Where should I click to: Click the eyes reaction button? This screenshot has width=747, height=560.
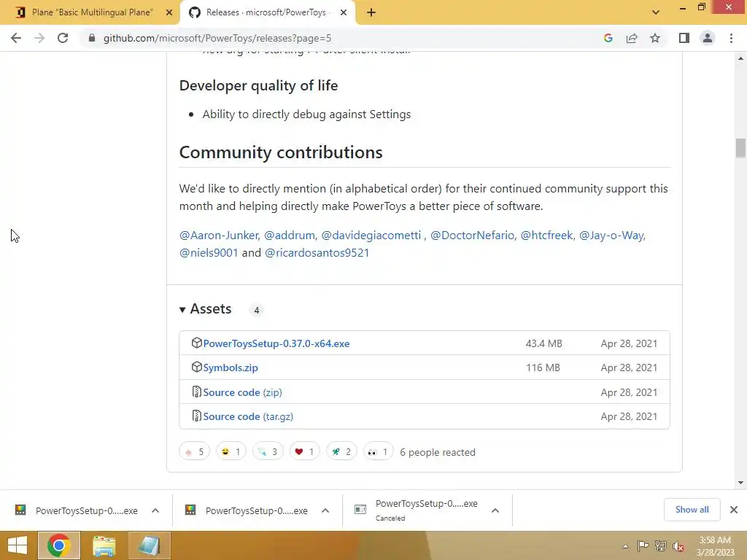(379, 451)
